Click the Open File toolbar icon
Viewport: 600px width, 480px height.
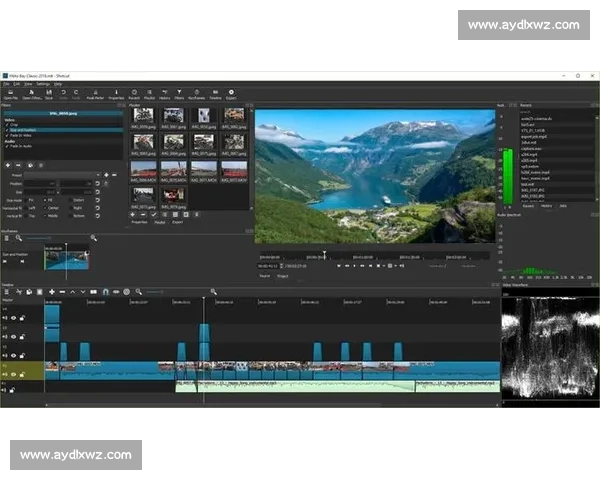coord(11,94)
